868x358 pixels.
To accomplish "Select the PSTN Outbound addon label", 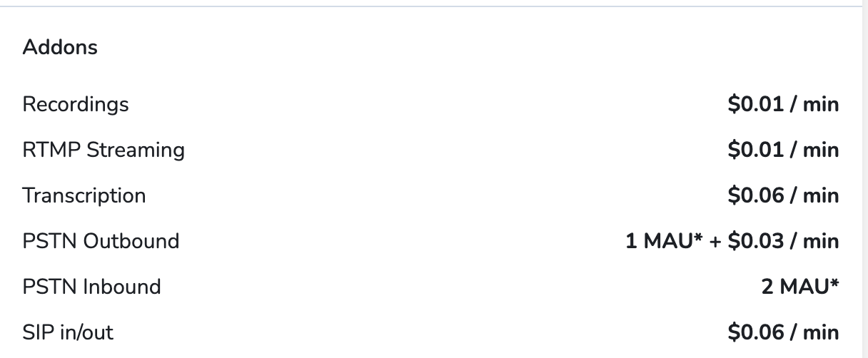I will (x=101, y=241).
